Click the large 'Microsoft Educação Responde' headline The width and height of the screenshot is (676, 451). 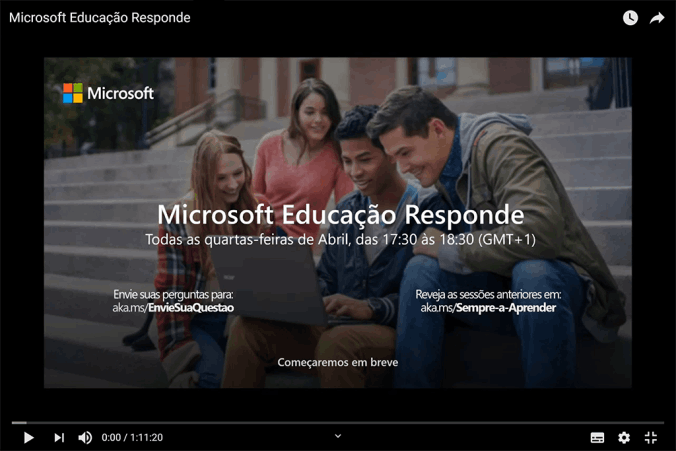(x=340, y=215)
